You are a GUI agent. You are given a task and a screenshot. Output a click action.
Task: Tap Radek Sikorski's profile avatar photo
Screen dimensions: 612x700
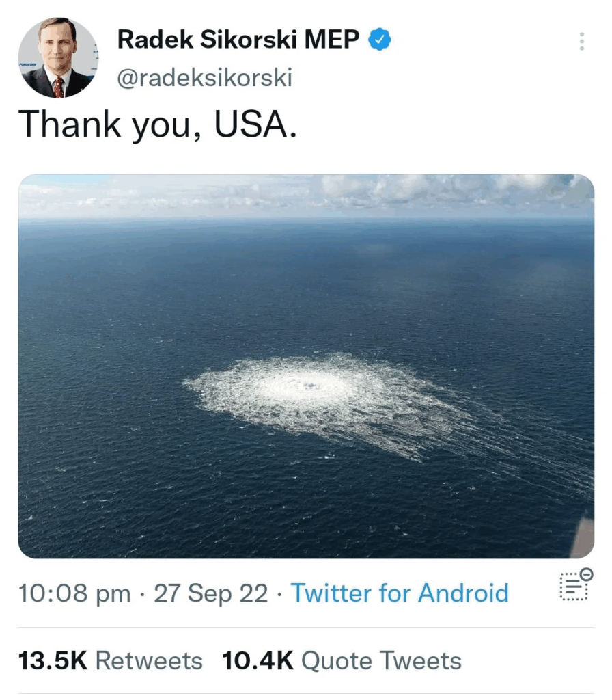pyautogui.click(x=58, y=58)
